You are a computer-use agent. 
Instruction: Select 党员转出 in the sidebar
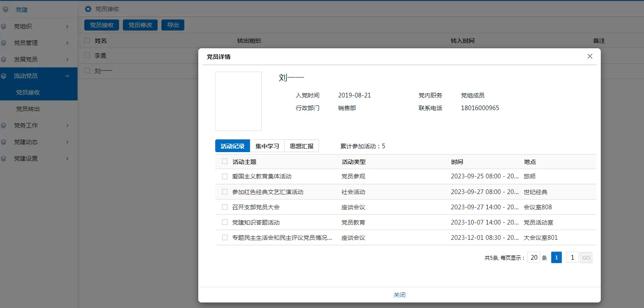point(28,109)
